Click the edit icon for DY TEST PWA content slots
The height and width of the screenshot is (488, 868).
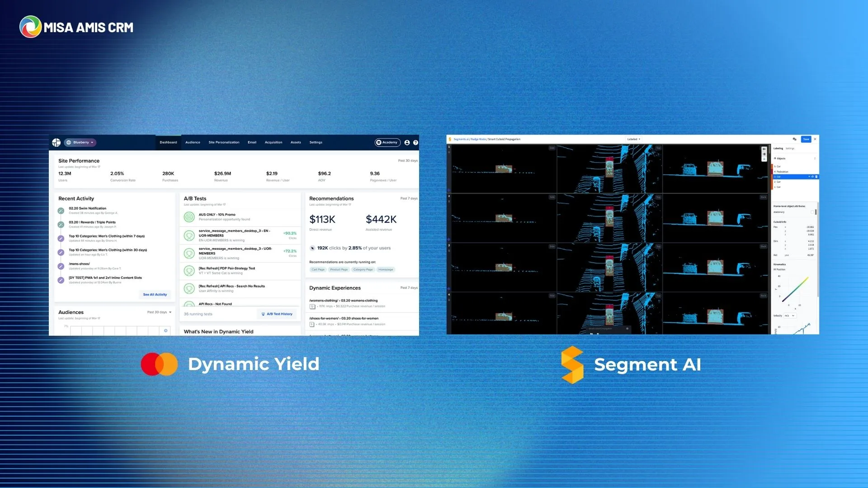pos(61,280)
